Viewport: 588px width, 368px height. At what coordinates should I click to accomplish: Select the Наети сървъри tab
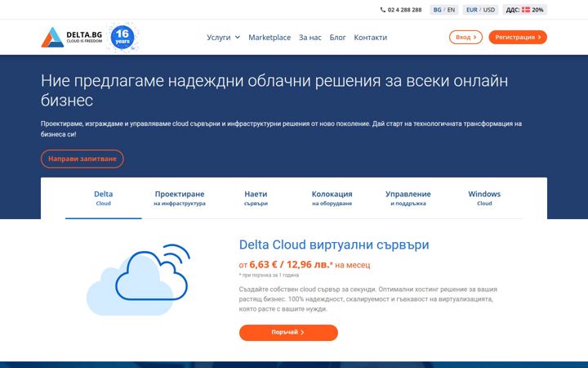(x=256, y=198)
